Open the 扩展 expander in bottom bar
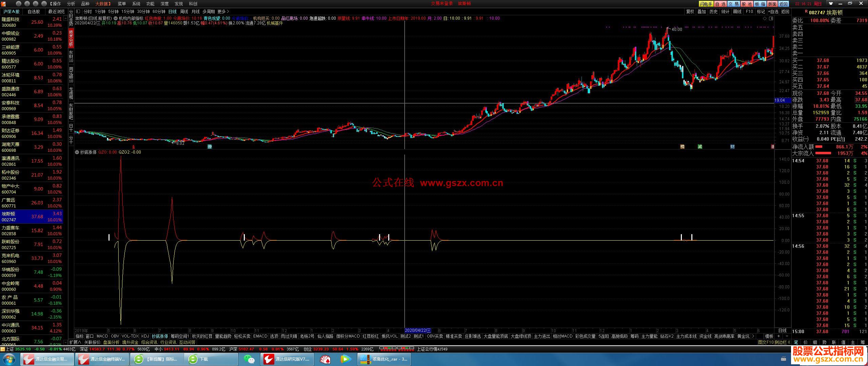Image resolution: width=868 pixels, height=366 pixels. [75, 342]
